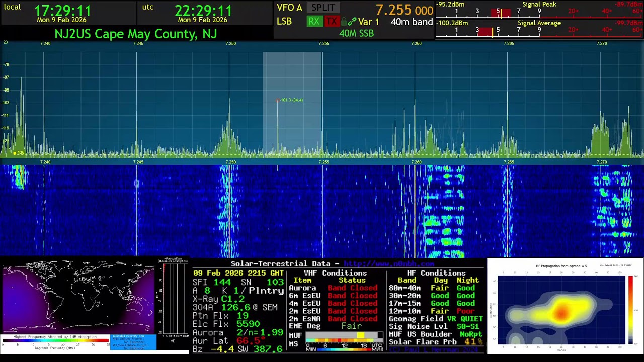Select the VFO A label

pos(289,8)
